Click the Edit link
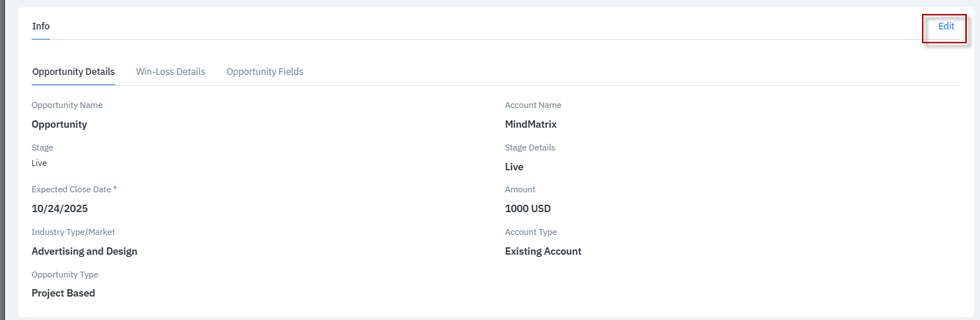Viewport: 980px width, 320px height. 946,26
